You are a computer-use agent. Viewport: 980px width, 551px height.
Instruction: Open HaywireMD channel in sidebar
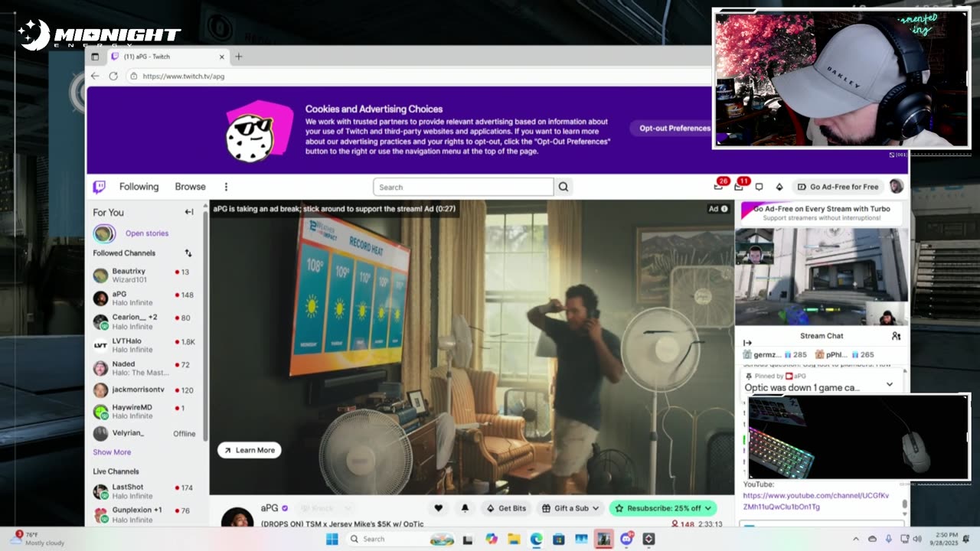point(145,412)
